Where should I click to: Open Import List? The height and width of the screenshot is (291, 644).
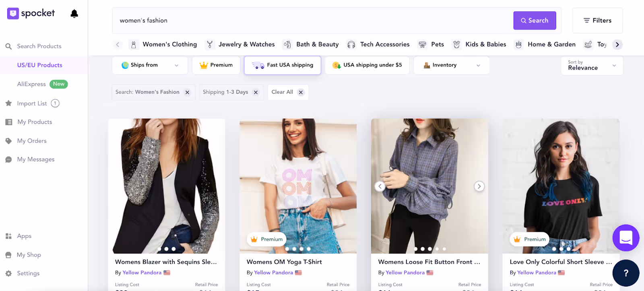[x=32, y=103]
